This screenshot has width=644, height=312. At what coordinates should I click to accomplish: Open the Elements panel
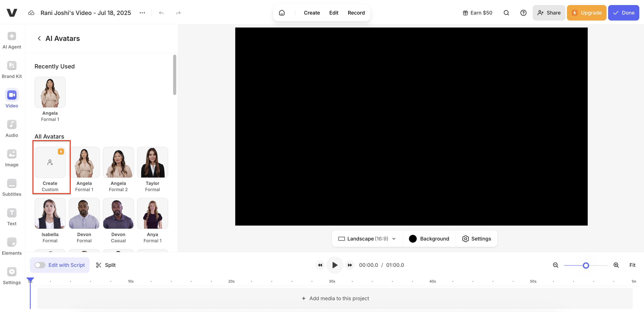click(12, 246)
